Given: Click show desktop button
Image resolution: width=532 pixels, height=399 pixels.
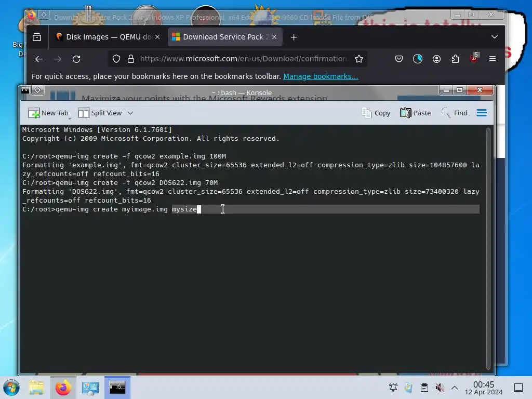Looking at the screenshot, I should pyautogui.click(x=518, y=388).
